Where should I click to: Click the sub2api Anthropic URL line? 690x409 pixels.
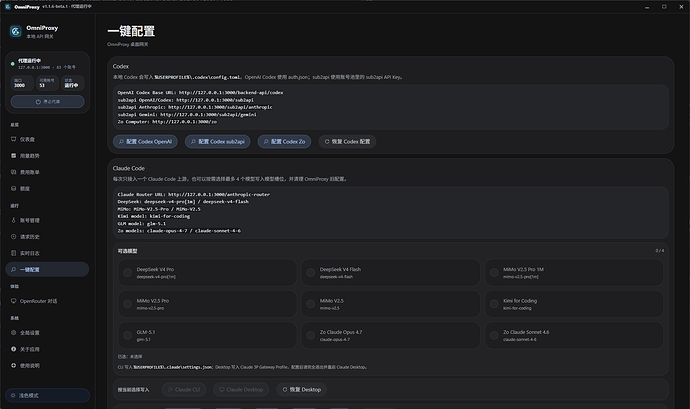[x=195, y=107]
